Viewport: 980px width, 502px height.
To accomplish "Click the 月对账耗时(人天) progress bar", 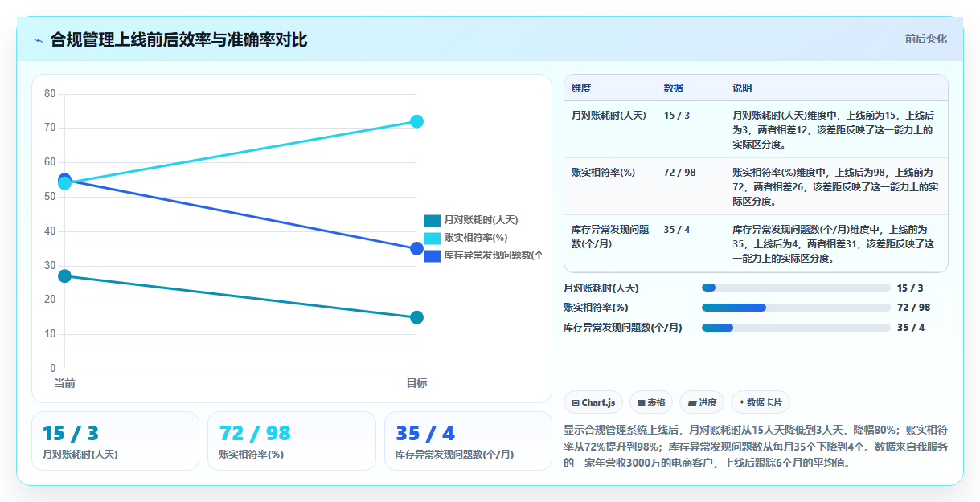I will click(x=796, y=288).
